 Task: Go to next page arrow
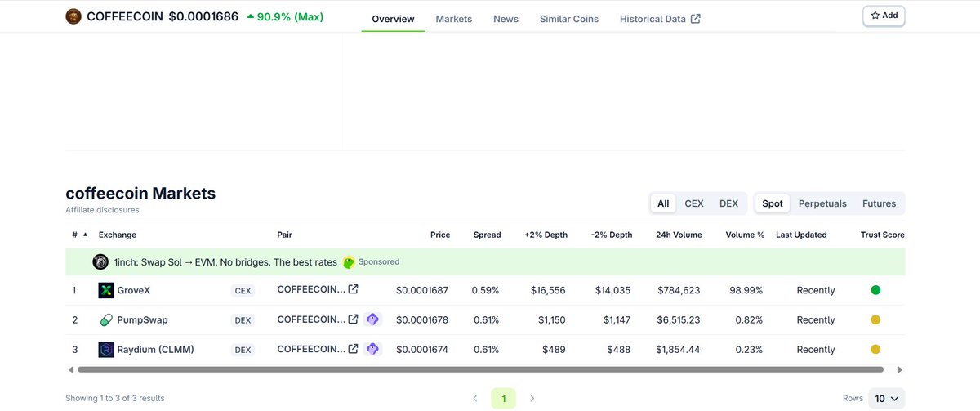[532, 398]
